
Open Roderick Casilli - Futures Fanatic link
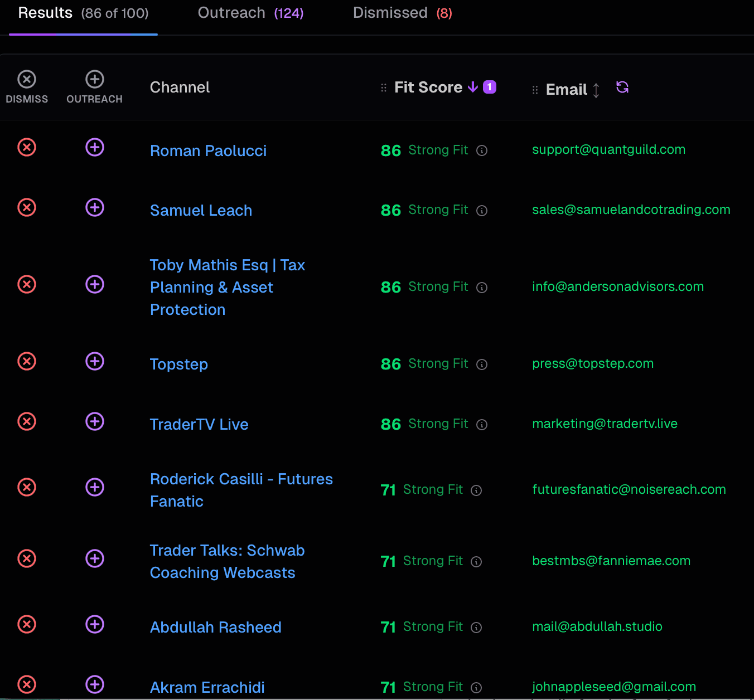coord(241,490)
